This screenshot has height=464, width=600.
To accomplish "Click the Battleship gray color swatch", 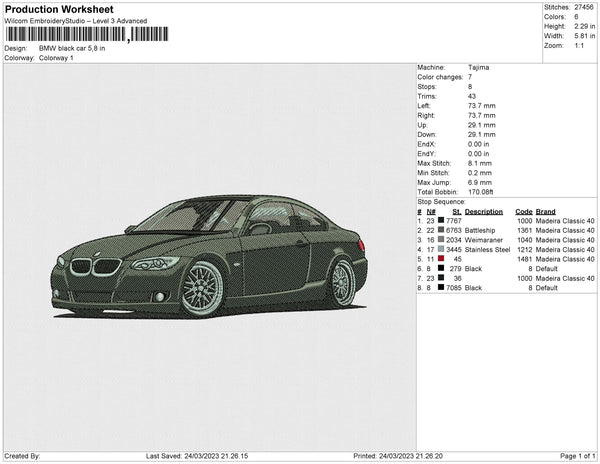I will [x=443, y=230].
